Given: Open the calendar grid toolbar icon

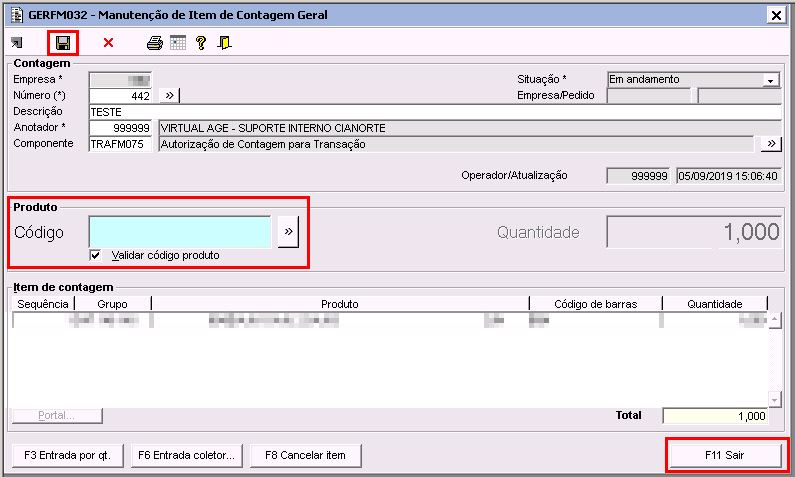Looking at the screenshot, I should pos(177,43).
